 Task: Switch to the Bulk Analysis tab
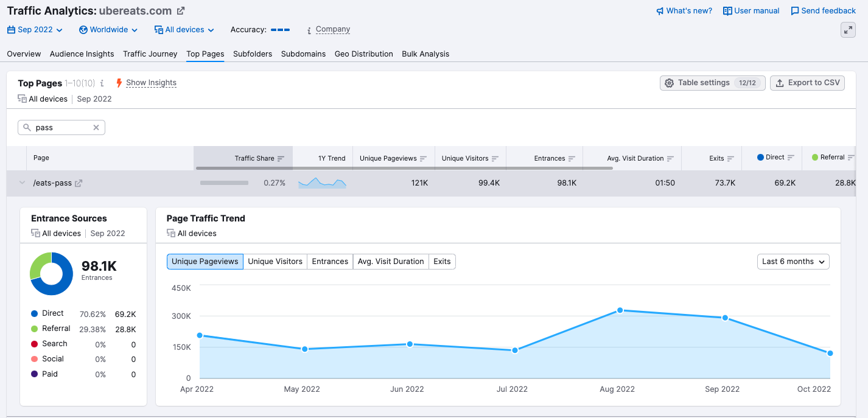425,54
